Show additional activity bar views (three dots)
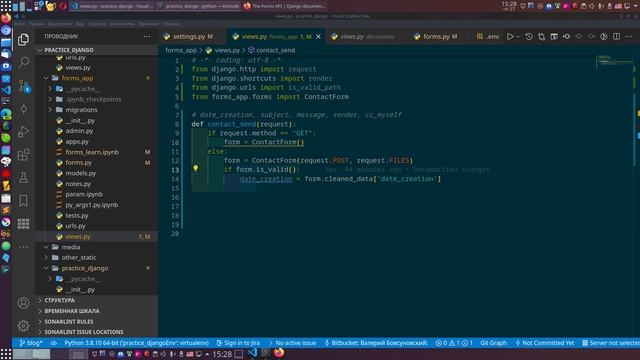Screen dimensions: 640x360 pyautogui.click(x=23, y=247)
